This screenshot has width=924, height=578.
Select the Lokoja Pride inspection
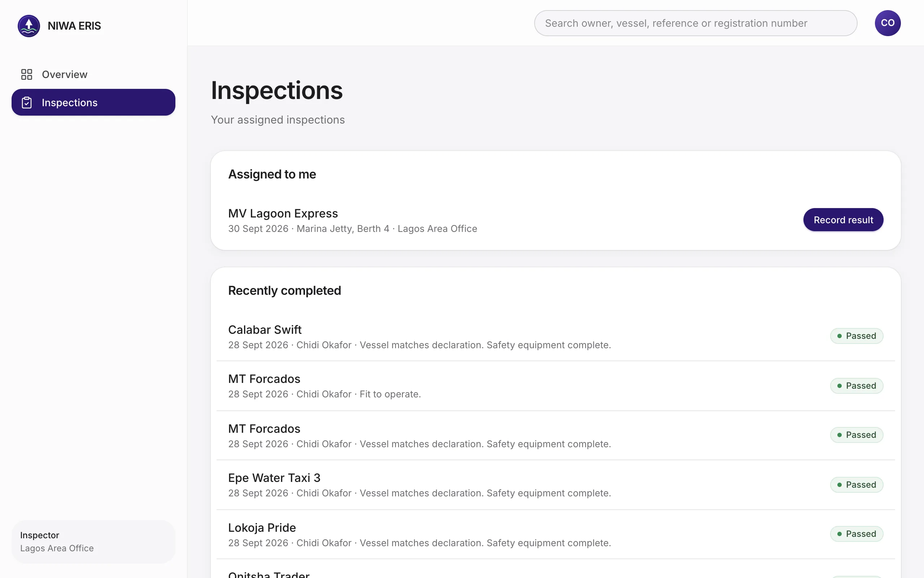coord(555,534)
